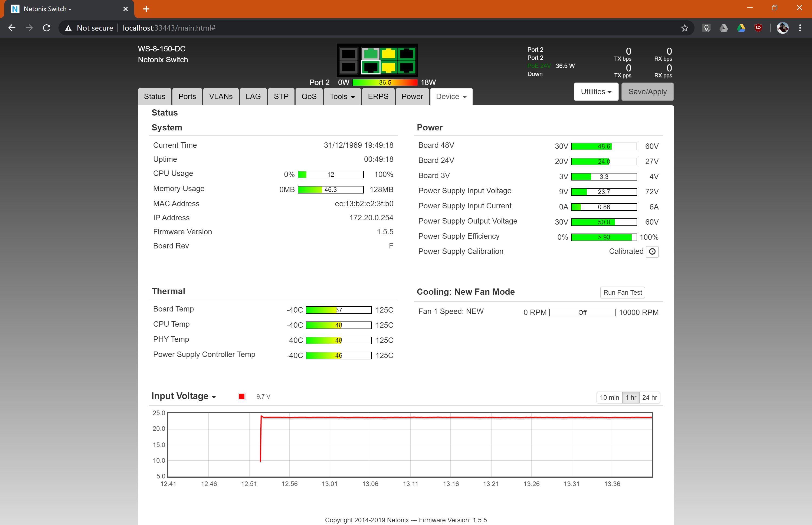The width and height of the screenshot is (812, 525).
Task: Select the top yellow Ethernet port icon
Action: (x=388, y=54)
